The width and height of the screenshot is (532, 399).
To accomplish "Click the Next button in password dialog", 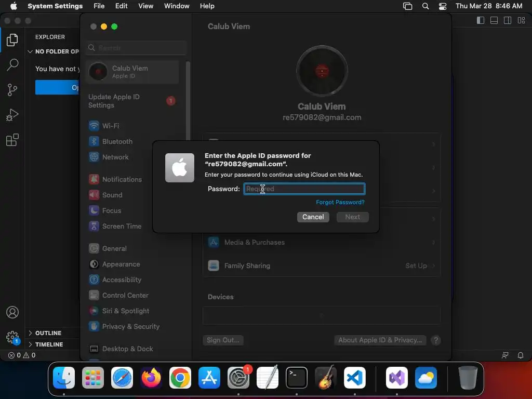I will click(353, 217).
